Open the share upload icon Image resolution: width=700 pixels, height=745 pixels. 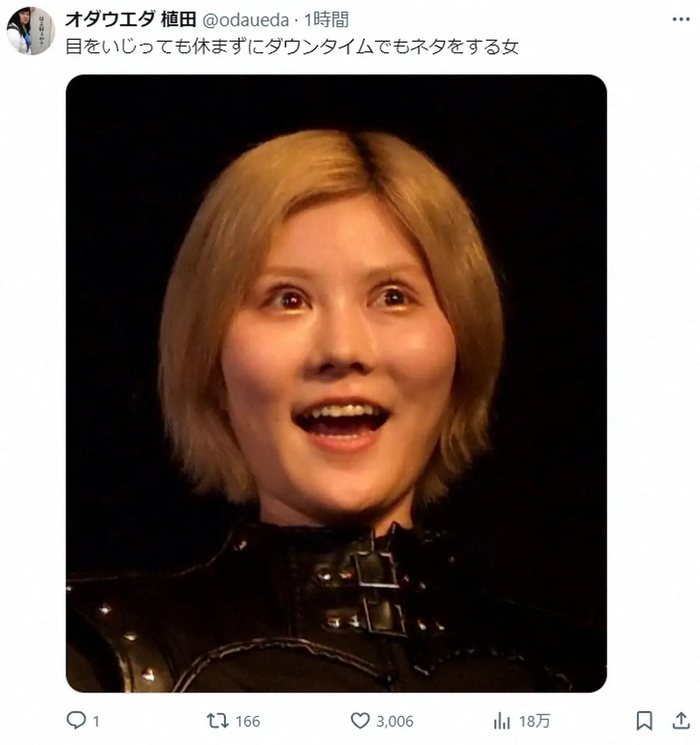tap(681, 720)
